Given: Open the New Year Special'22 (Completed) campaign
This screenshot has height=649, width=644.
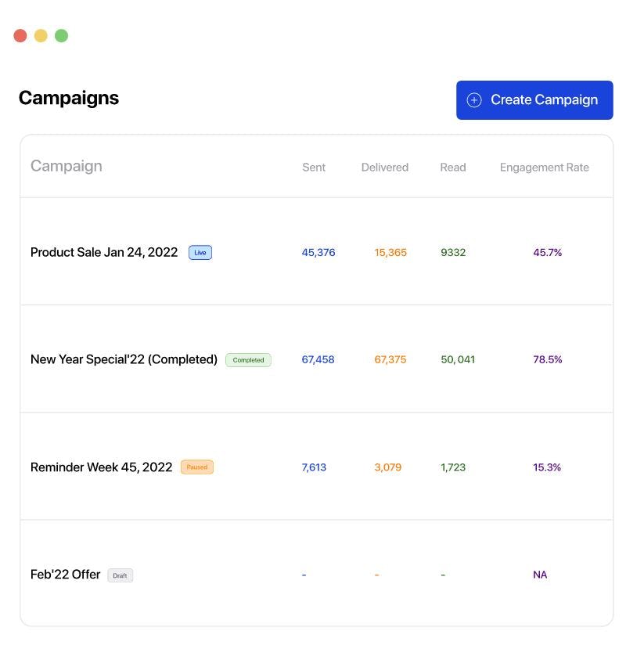Looking at the screenshot, I should tap(123, 359).
